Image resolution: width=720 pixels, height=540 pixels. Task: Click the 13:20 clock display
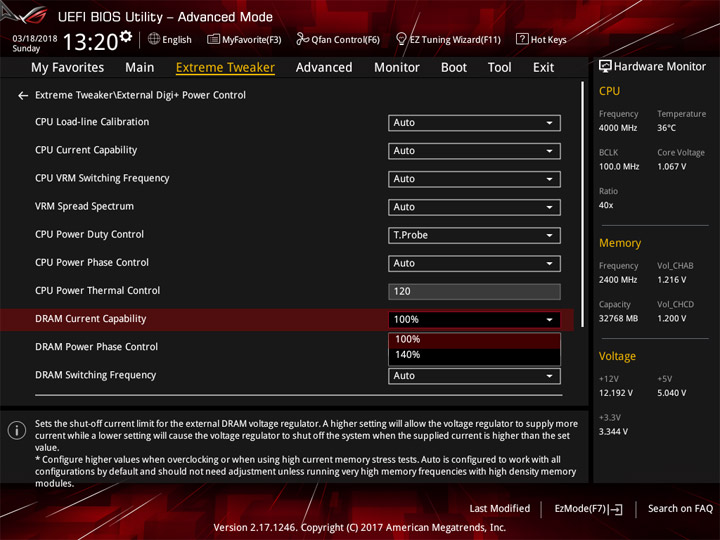pos(90,42)
